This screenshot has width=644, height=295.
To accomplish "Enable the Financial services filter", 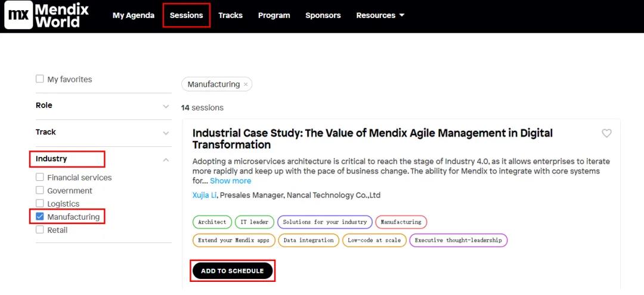I will point(40,177).
